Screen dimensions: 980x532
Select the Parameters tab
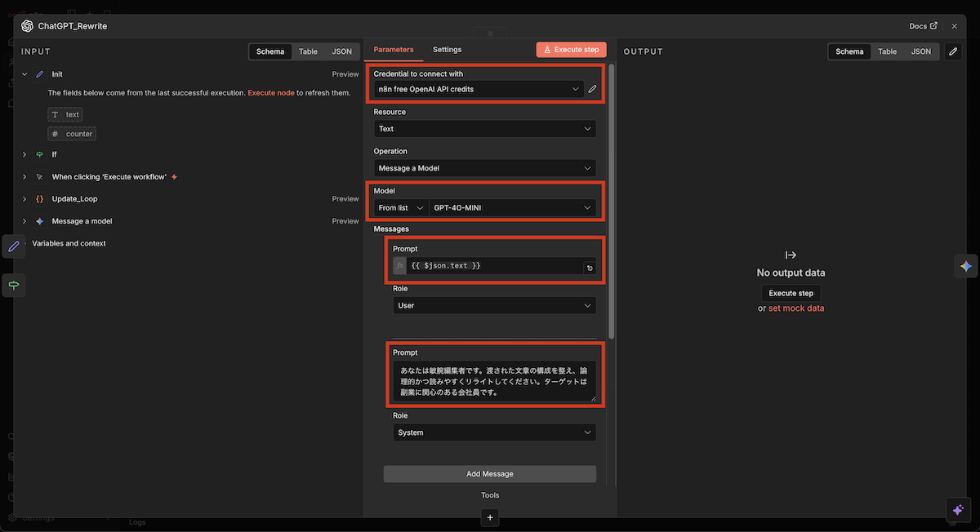[x=394, y=50]
